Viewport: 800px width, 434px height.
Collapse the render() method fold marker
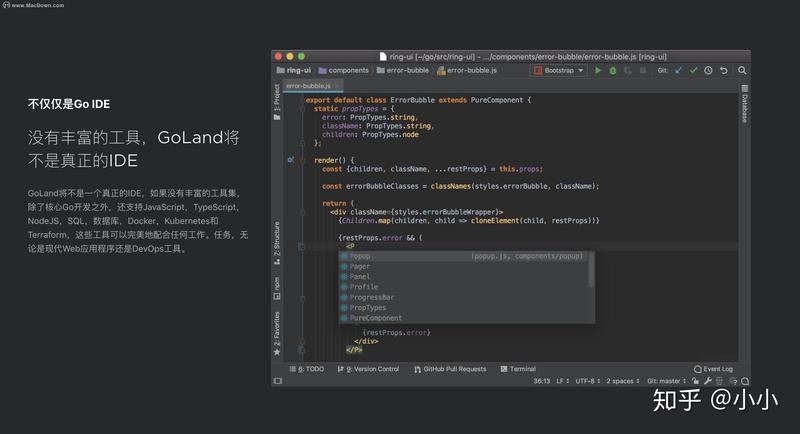[x=303, y=160]
